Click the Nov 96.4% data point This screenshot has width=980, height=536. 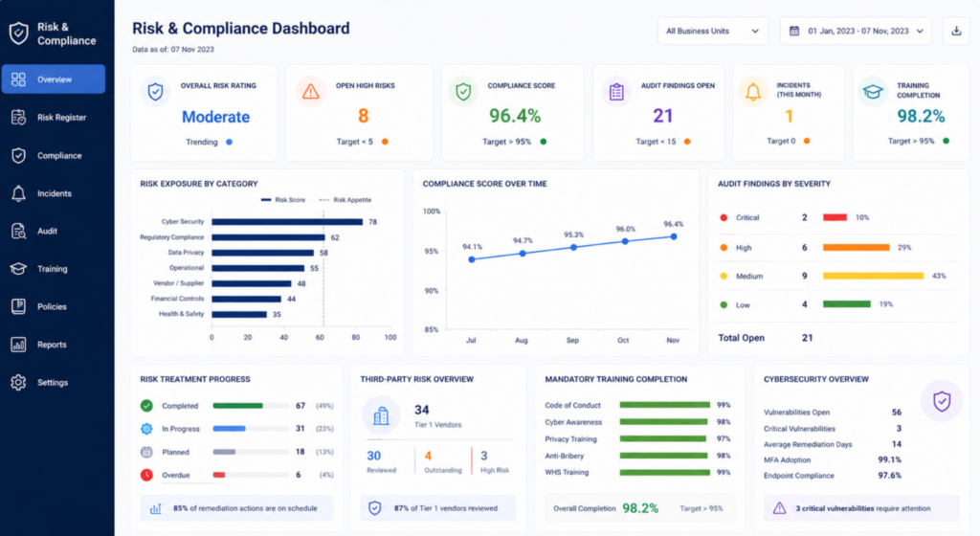(674, 236)
